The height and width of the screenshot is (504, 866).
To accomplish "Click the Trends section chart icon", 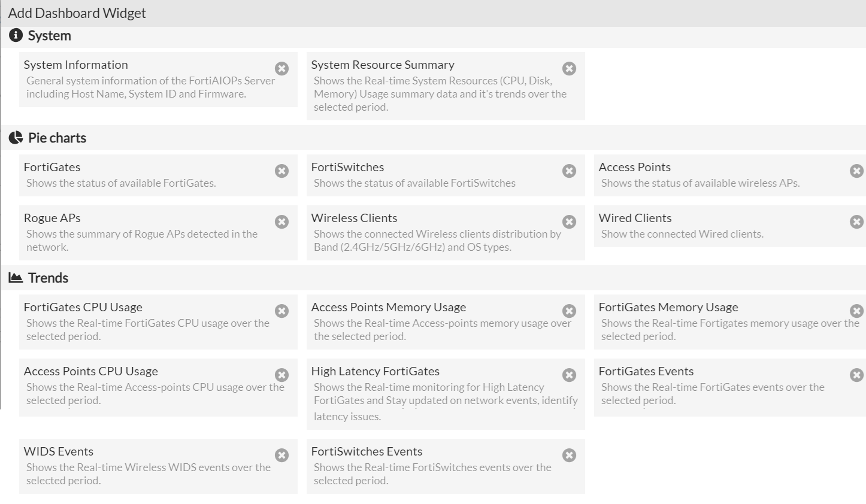I will pos(16,278).
